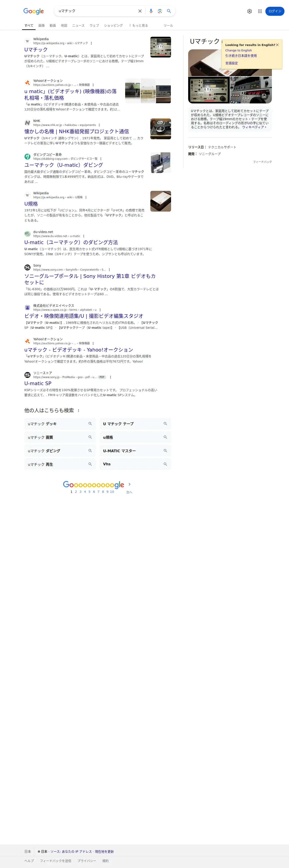Click the Wikipedia favicon of the U規格 result
This screenshot has height=868, width=289.
(x=28, y=195)
